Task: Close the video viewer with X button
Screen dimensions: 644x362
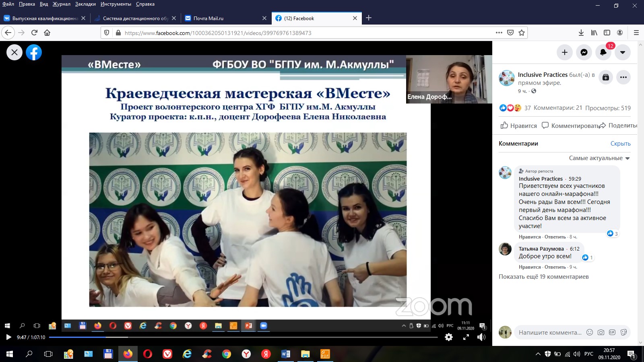Action: [x=14, y=52]
